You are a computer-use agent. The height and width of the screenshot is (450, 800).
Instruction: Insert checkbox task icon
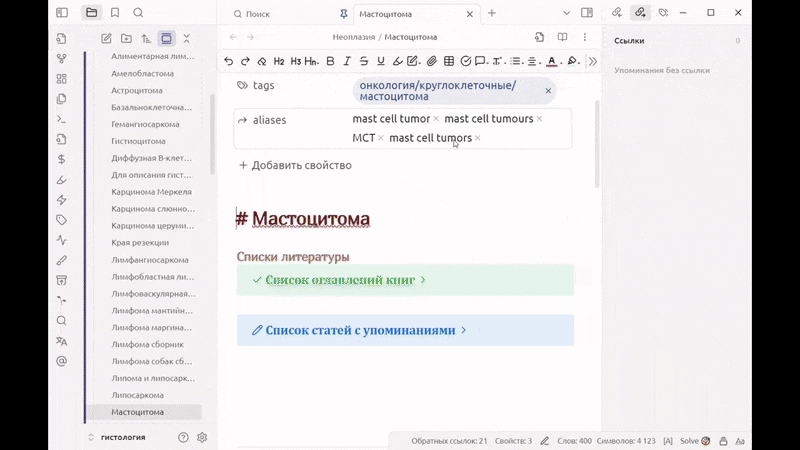(x=465, y=61)
